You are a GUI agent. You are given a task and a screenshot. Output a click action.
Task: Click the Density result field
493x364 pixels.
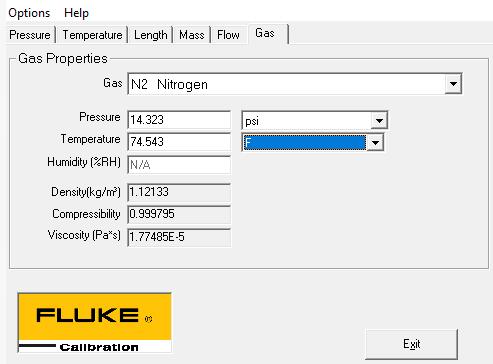pos(179,192)
